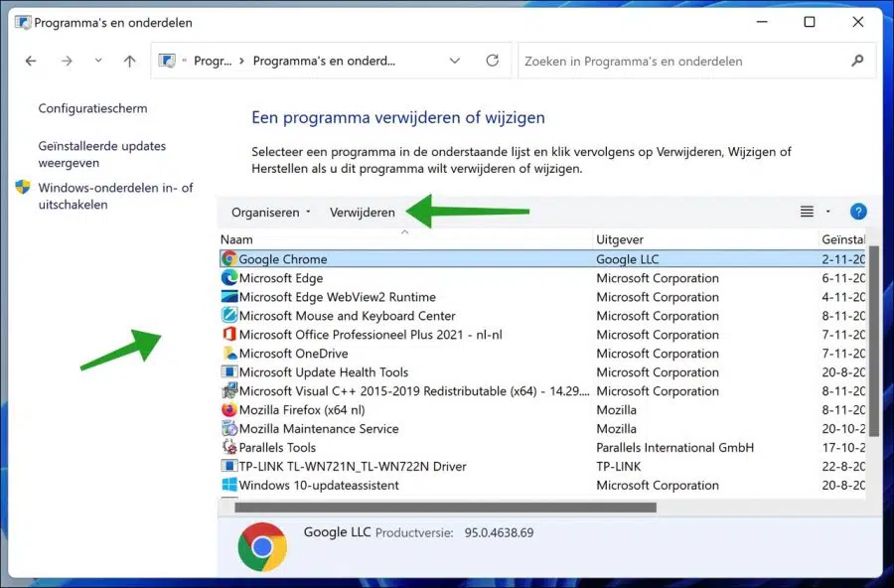
Task: Maximize the Programma's en onderdelen window
Action: coord(809,22)
